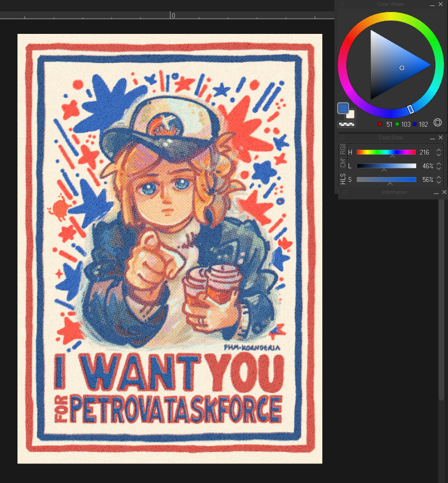The image size is (448, 483).
Task: Click the H hue slider bar
Action: pos(386,152)
